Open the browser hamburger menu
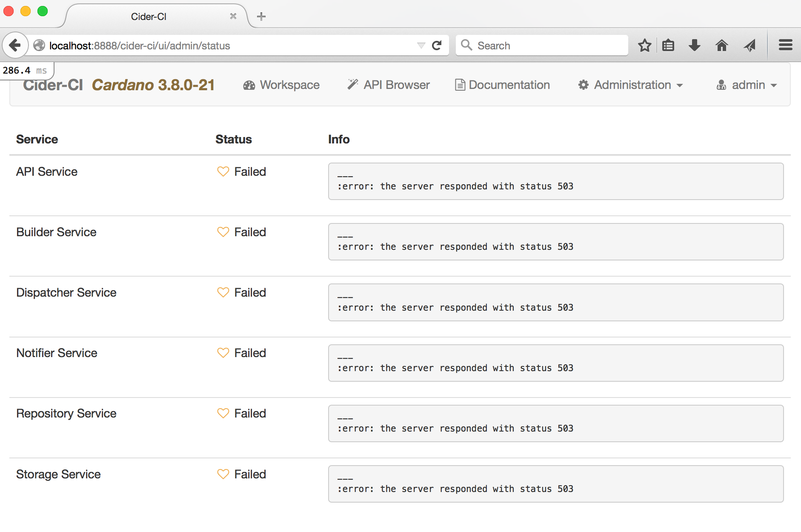 coord(786,45)
